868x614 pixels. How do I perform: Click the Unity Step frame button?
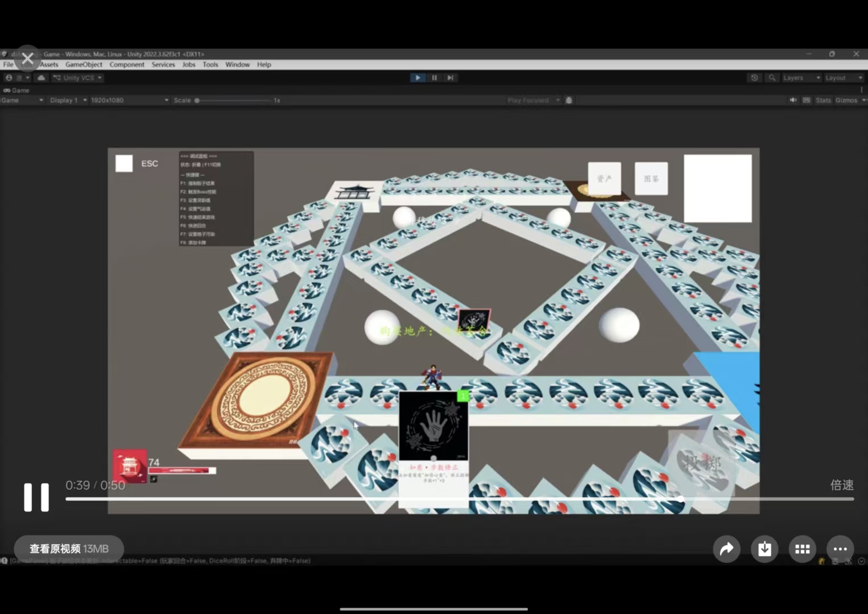click(450, 78)
